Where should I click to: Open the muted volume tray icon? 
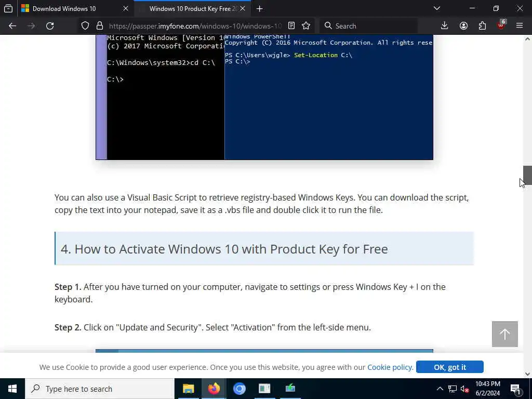[465, 389]
